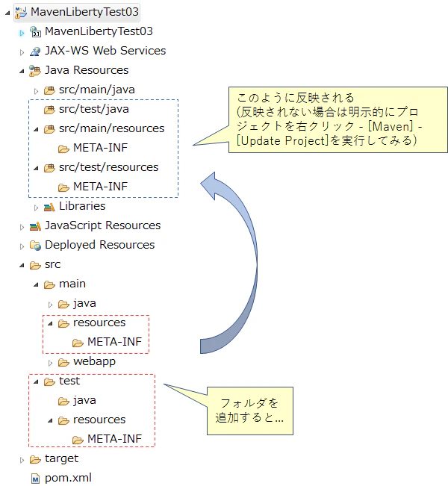Viewport: 448px width, 486px height.
Task: Click the deployment descriptor icon labeled 3.1
Action: (35, 31)
